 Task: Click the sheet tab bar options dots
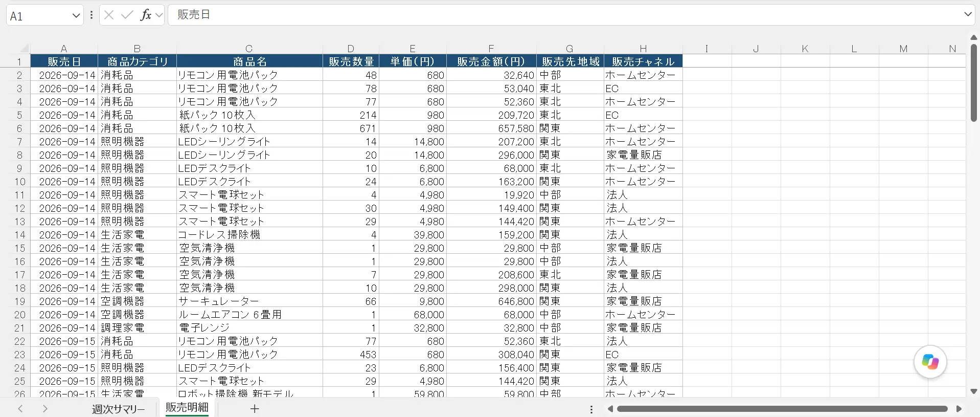pyautogui.click(x=591, y=409)
